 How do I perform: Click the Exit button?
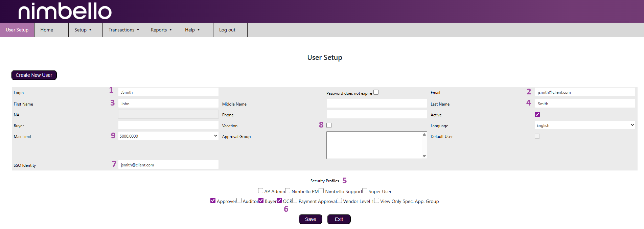coord(339,219)
